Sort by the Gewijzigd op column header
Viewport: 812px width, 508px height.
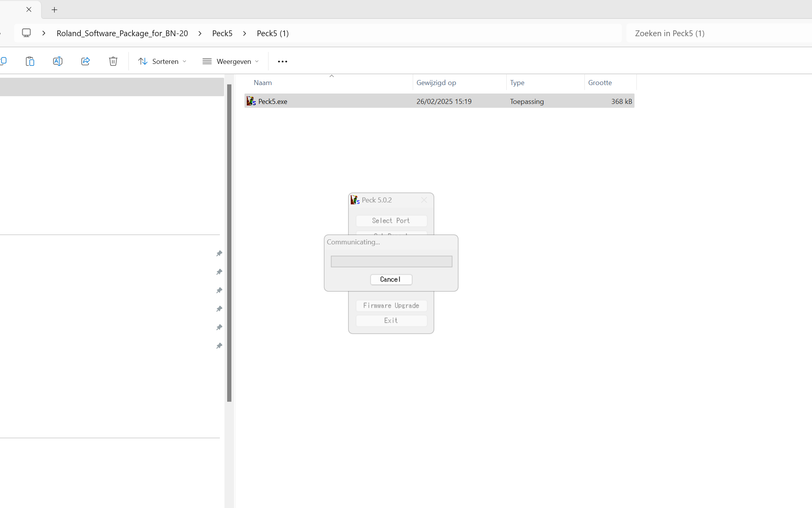point(436,82)
